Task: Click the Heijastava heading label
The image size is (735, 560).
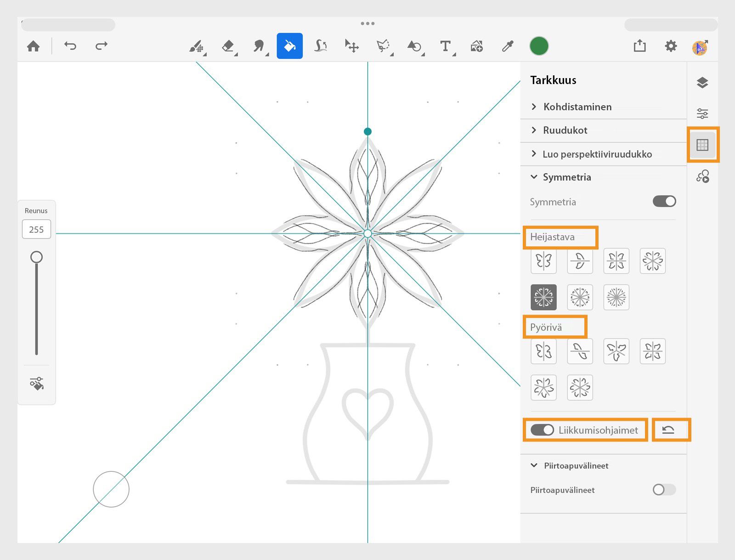Action: tap(552, 237)
